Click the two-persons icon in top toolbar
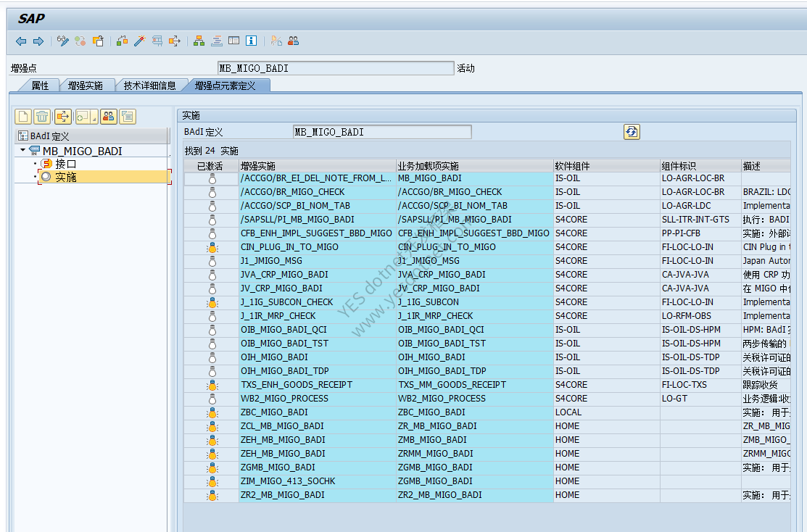Viewport: 807px width, 532px height. (294, 41)
